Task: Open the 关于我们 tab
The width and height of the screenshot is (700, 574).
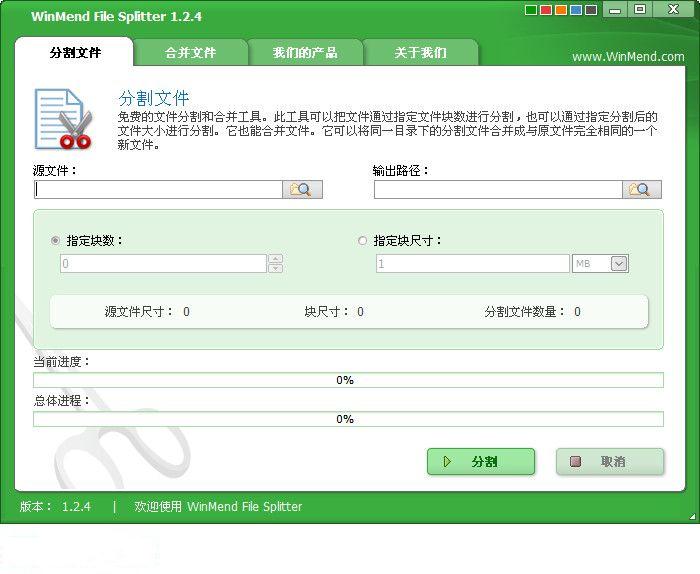Action: [421, 53]
